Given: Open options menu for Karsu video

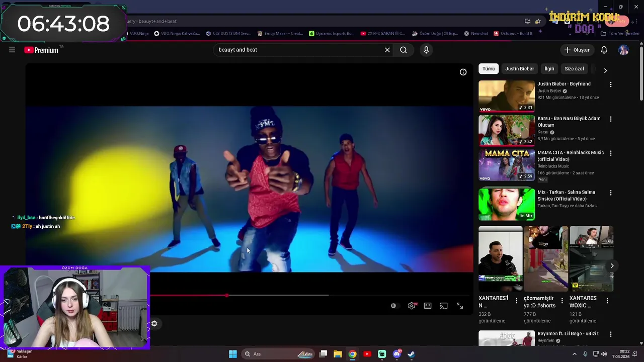Looking at the screenshot, I should pyautogui.click(x=611, y=119).
